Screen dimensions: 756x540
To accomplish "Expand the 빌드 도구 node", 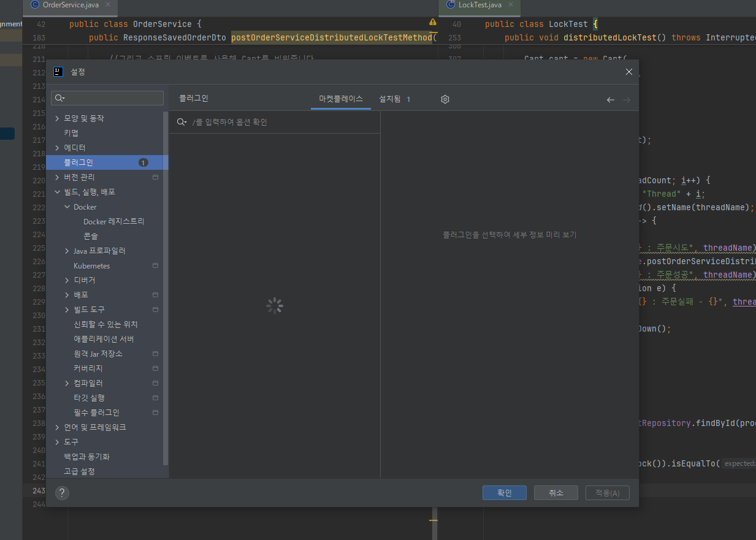I will [x=67, y=310].
